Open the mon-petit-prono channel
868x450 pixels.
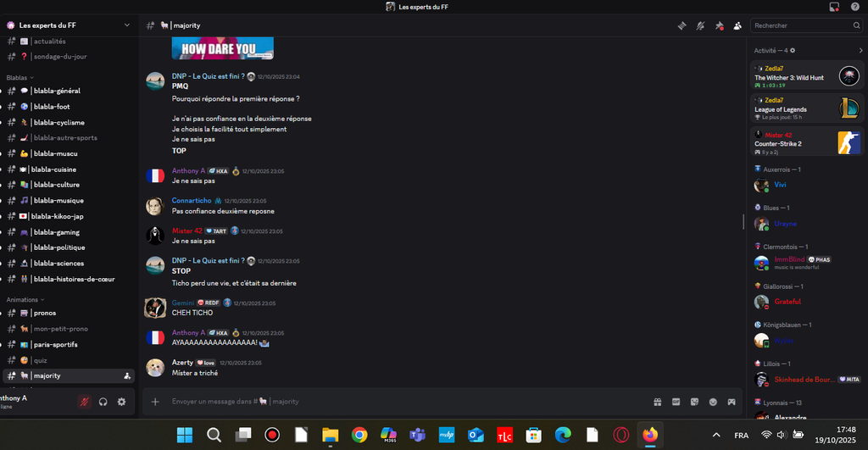pyautogui.click(x=69, y=329)
